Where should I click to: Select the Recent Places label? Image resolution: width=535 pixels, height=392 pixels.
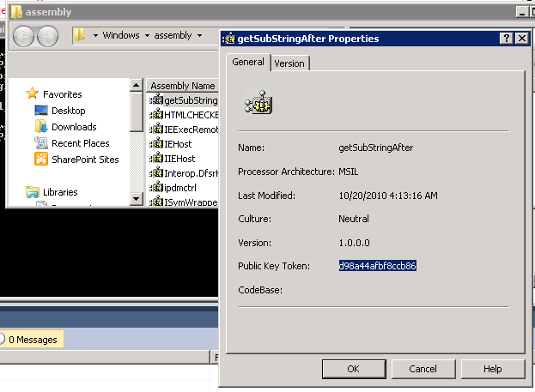pos(81,143)
